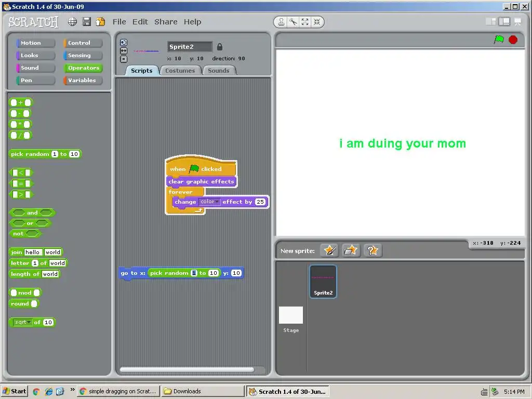Select the Sound block category
Viewport: 532px width, 399px height.
point(35,68)
